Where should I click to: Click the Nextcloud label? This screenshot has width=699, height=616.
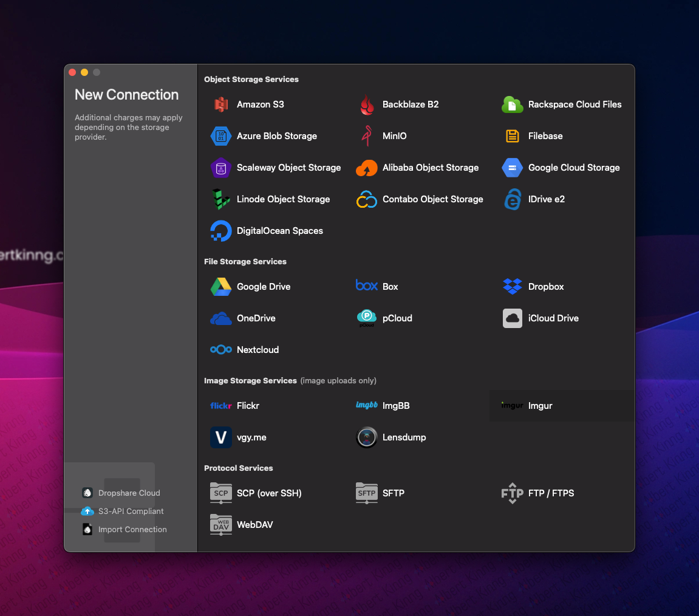coord(257,350)
